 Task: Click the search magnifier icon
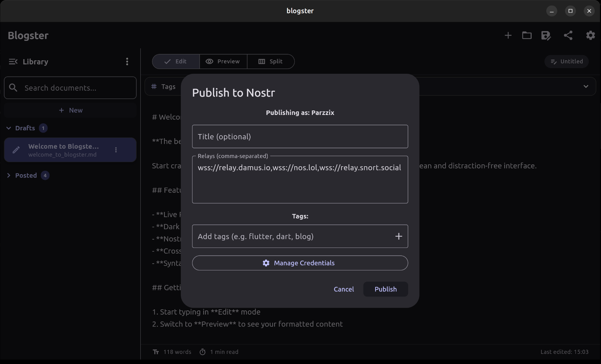13,88
